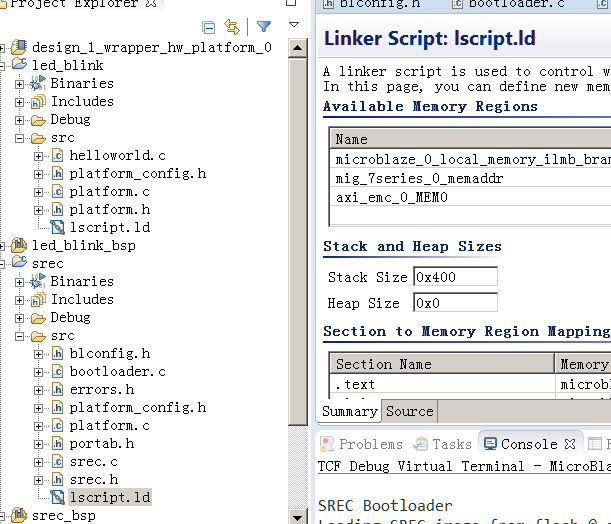
Task: Click Project Explorer scroll up arrow
Action: tap(298, 48)
